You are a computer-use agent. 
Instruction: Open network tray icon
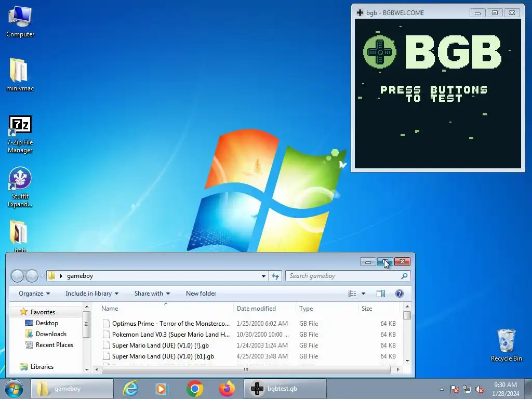tap(467, 389)
